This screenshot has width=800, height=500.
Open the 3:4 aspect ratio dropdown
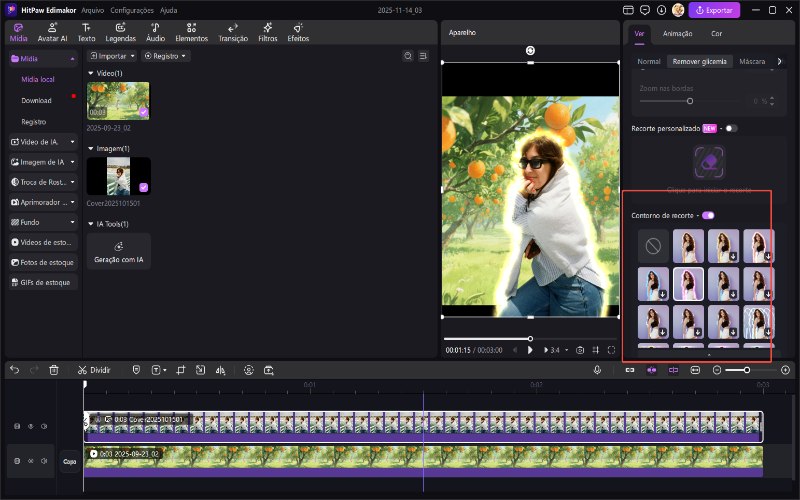click(556, 350)
